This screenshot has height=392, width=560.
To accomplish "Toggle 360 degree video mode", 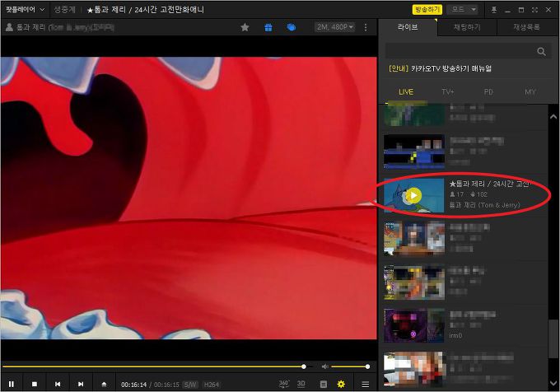I will pos(283,384).
